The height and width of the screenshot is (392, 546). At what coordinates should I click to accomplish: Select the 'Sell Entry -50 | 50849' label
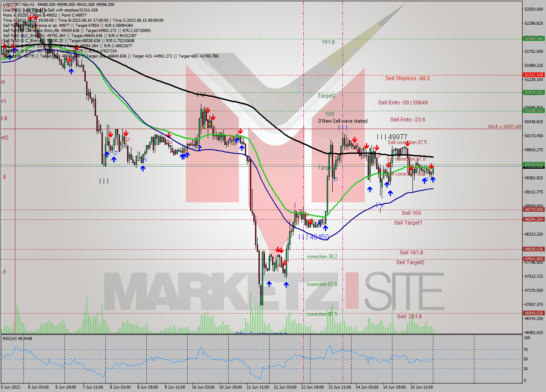403,103
